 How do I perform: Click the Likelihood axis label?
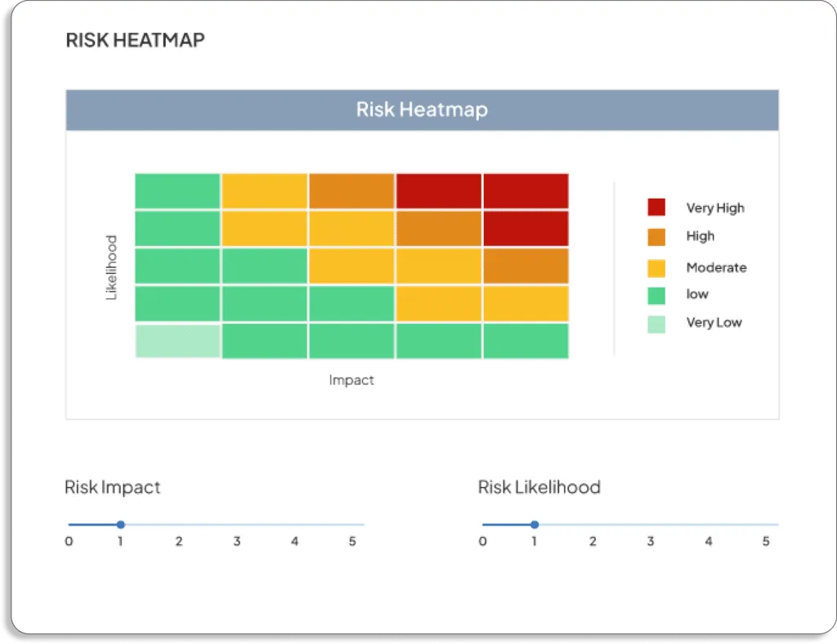pos(111,265)
